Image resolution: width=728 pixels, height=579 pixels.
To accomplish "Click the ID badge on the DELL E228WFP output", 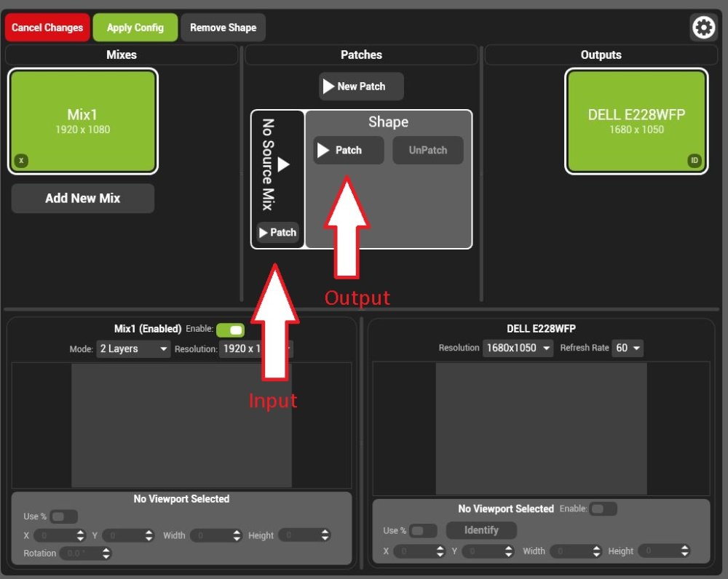I will (x=694, y=159).
